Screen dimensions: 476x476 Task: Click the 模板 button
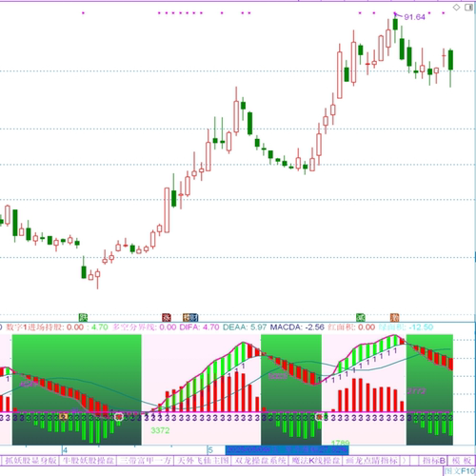(462, 461)
